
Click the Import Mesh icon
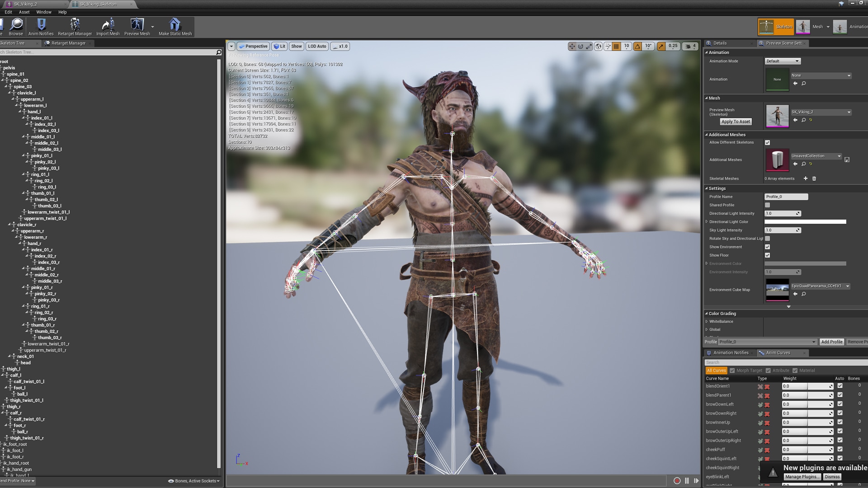tap(108, 25)
